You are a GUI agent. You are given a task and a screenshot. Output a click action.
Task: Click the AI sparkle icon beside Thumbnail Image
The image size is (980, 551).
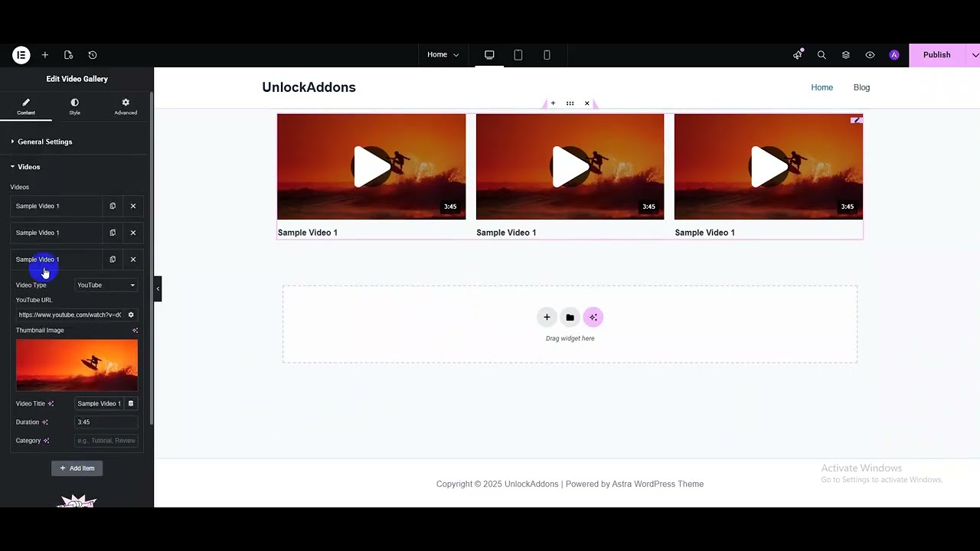click(135, 331)
